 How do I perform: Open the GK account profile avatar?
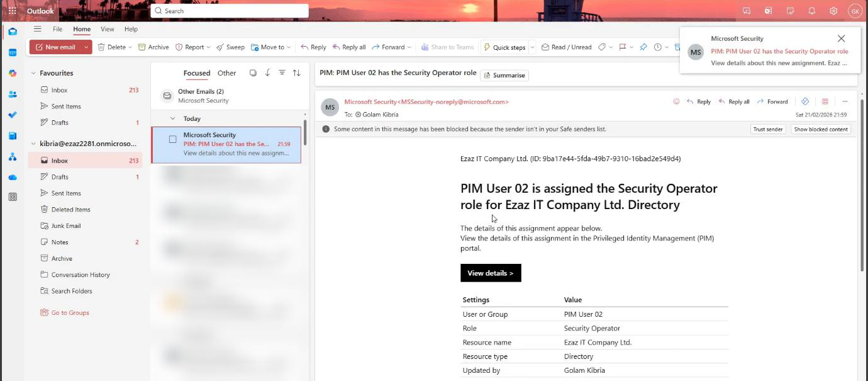(855, 11)
